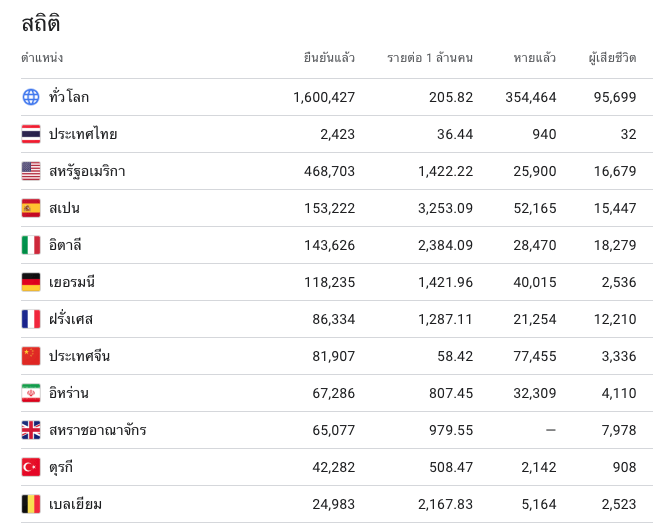Select the Italy flag icon
Viewport: 666px width, 530px height.
(31, 245)
